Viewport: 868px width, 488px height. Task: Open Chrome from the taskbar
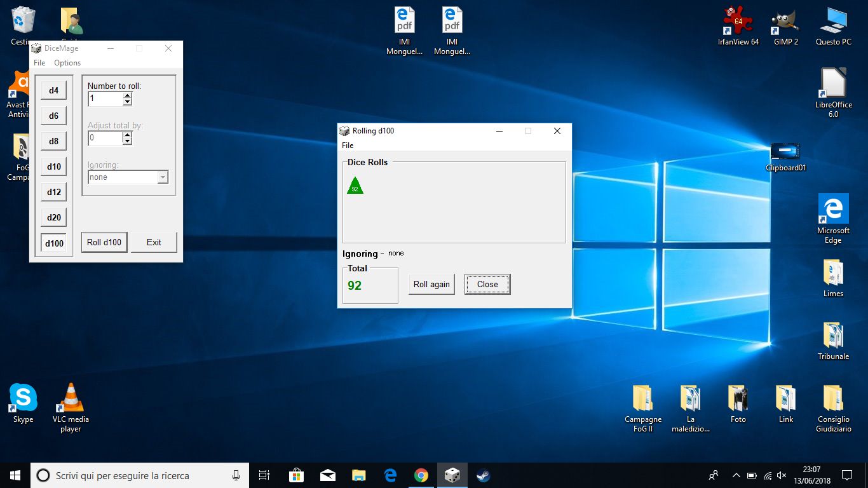(x=421, y=475)
